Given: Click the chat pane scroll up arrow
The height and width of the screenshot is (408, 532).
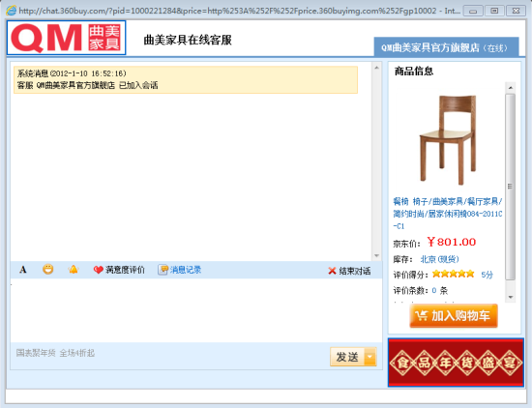Looking at the screenshot, I should 376,68.
